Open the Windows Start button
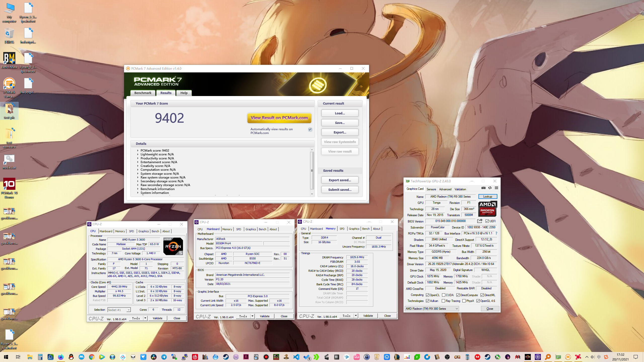 click(6, 357)
